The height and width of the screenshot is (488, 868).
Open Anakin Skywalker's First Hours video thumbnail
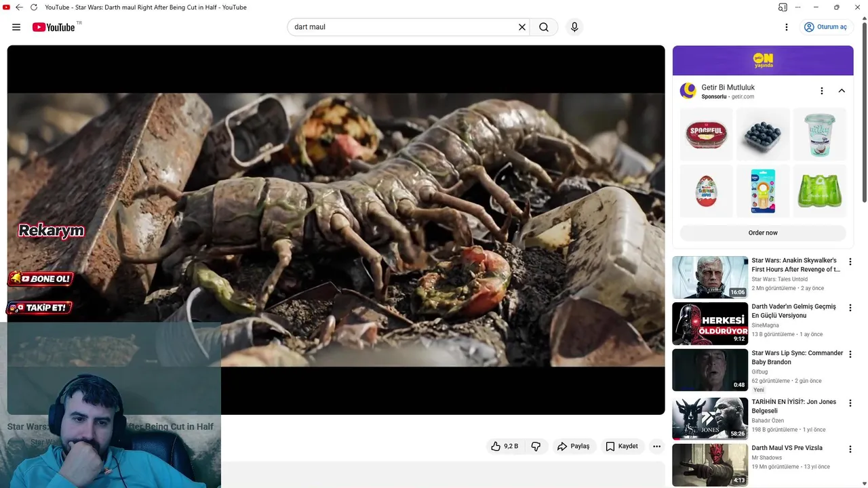point(710,277)
